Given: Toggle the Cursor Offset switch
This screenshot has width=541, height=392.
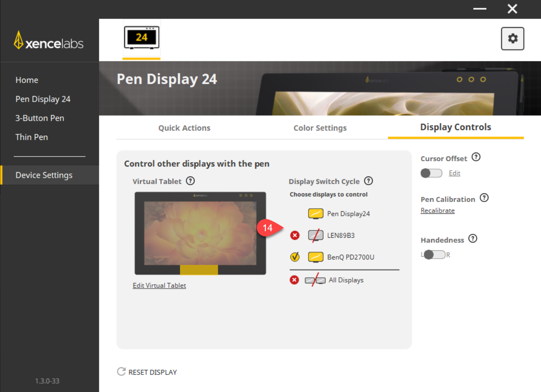Looking at the screenshot, I should (x=431, y=173).
